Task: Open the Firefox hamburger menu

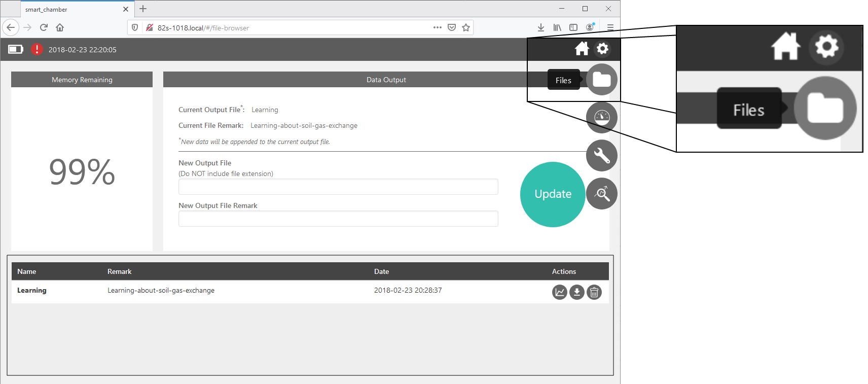Action: (610, 27)
